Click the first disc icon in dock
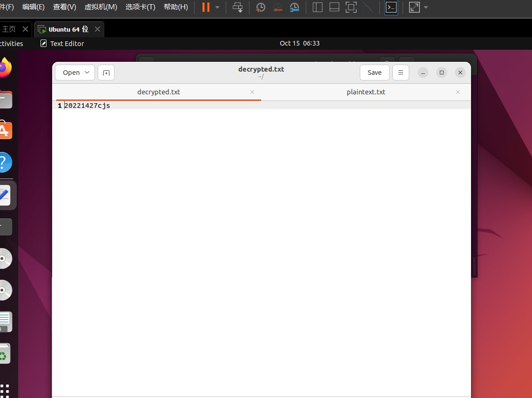Viewport: 532px width, 398px height. coord(6,259)
